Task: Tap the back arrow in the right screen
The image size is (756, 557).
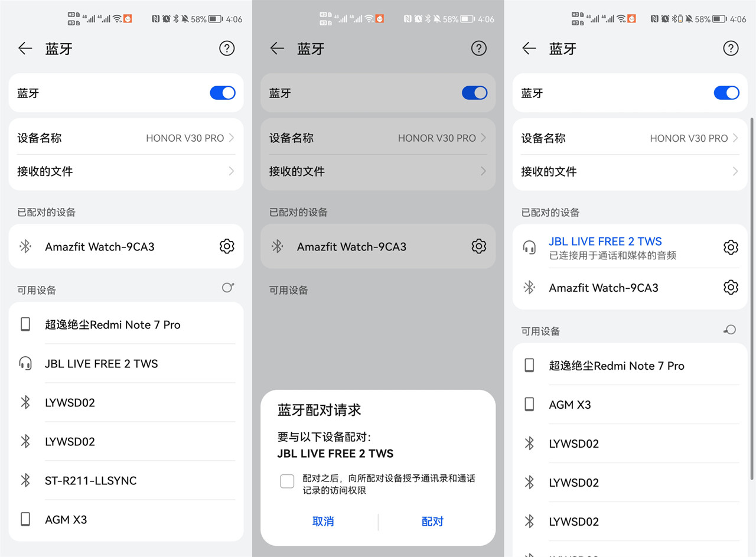Action: pyautogui.click(x=529, y=48)
